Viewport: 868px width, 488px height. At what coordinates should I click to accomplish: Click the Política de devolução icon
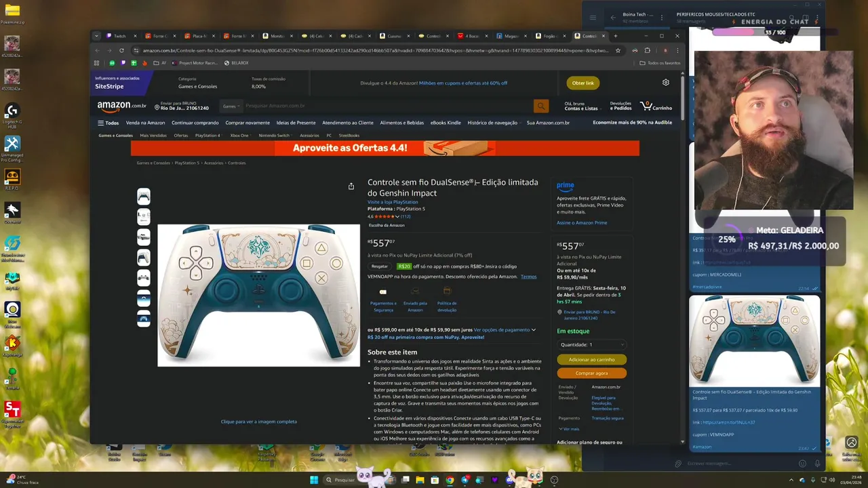447,292
